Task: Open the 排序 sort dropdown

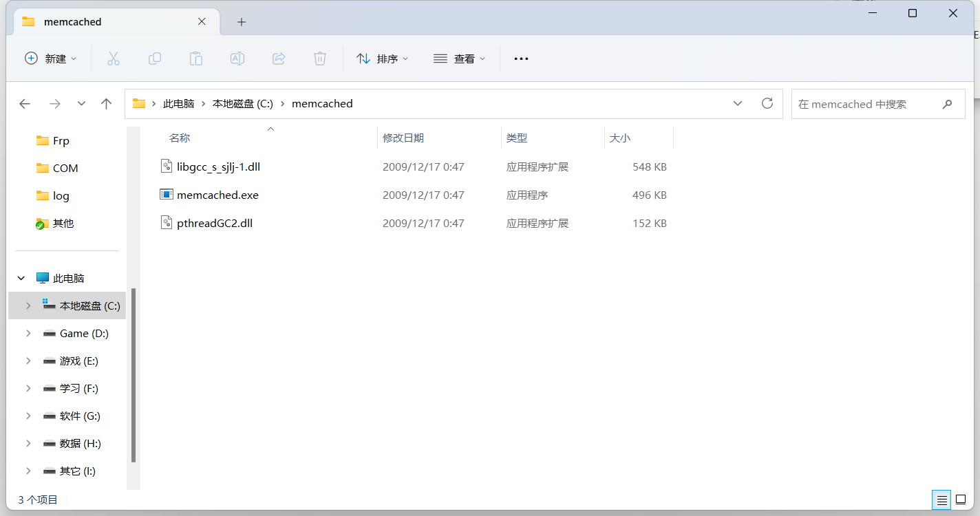Action: 383,59
